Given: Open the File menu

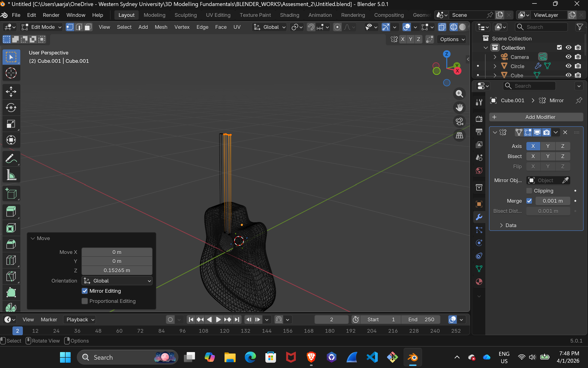Looking at the screenshot, I should 16,15.
